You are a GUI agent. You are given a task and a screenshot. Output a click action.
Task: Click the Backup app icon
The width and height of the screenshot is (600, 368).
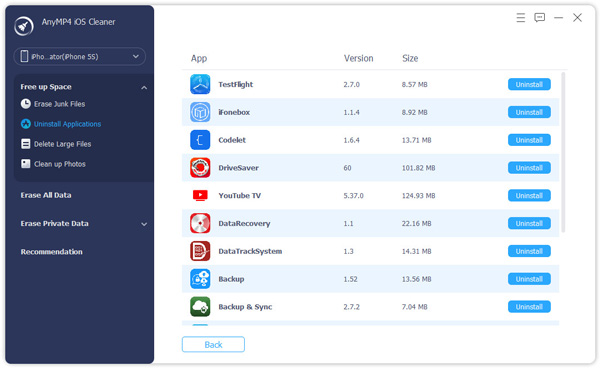[x=200, y=279]
